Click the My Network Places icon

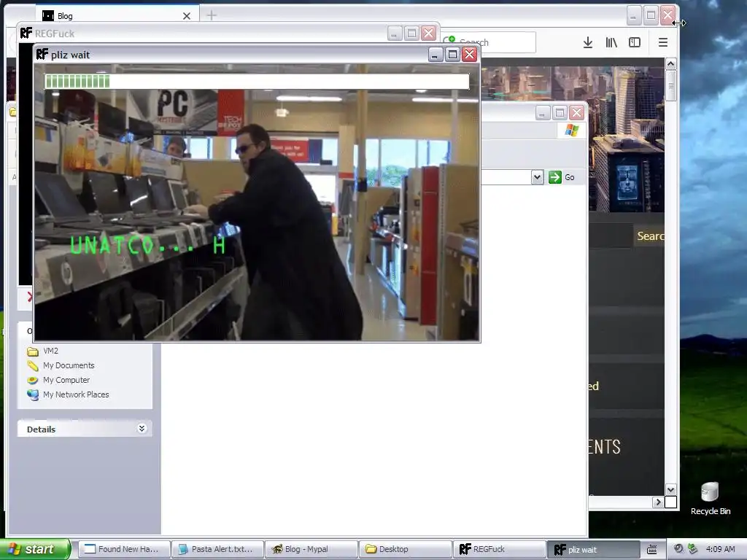(33, 394)
